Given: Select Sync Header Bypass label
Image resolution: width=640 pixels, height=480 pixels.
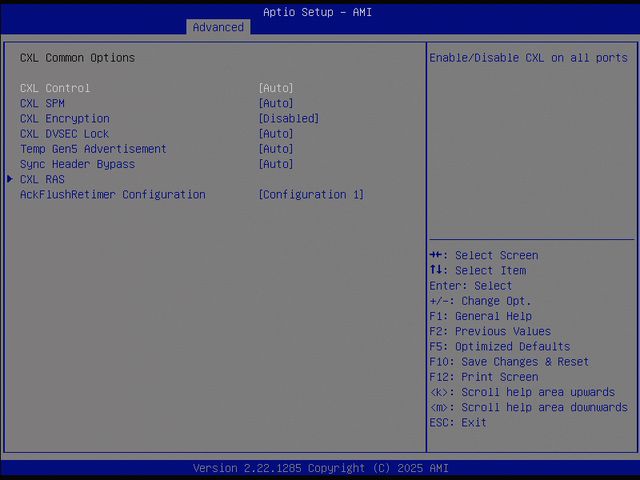Looking at the screenshot, I should 78,164.
